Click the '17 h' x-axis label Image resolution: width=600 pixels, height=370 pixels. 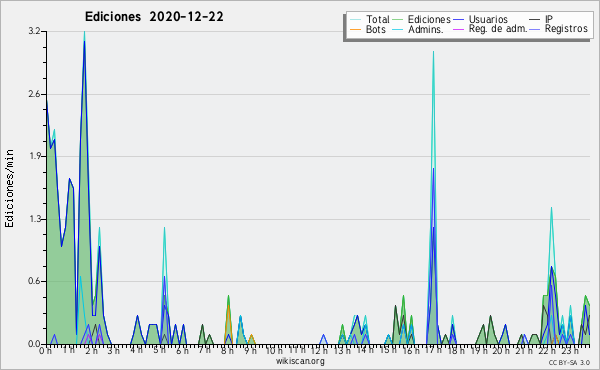tap(433, 350)
